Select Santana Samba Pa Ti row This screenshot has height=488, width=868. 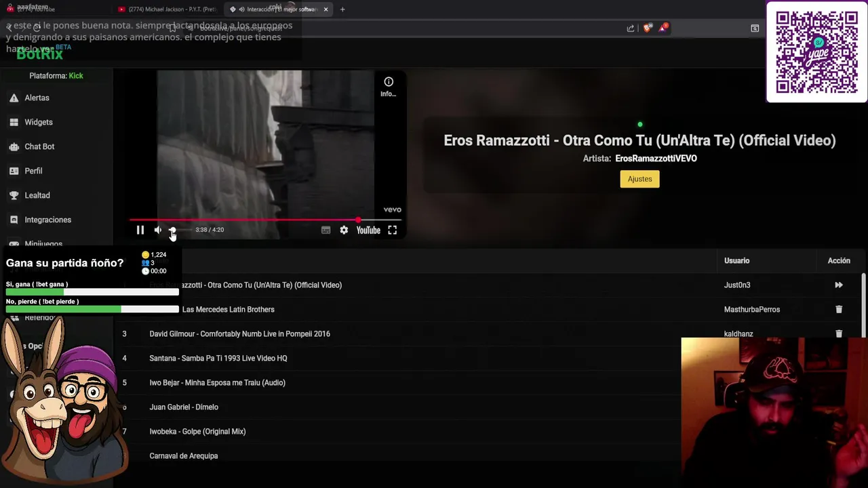pos(218,359)
